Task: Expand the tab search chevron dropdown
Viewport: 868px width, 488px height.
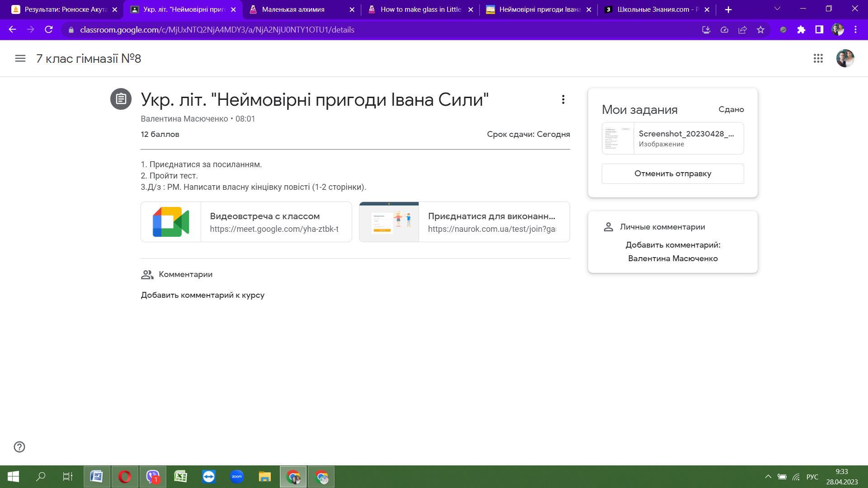Action: point(777,9)
